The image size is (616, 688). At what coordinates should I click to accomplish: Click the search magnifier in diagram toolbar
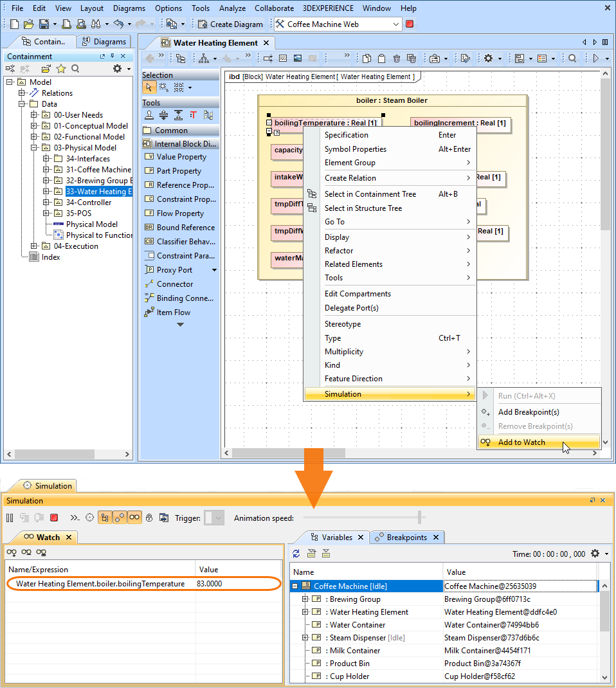pos(572,59)
